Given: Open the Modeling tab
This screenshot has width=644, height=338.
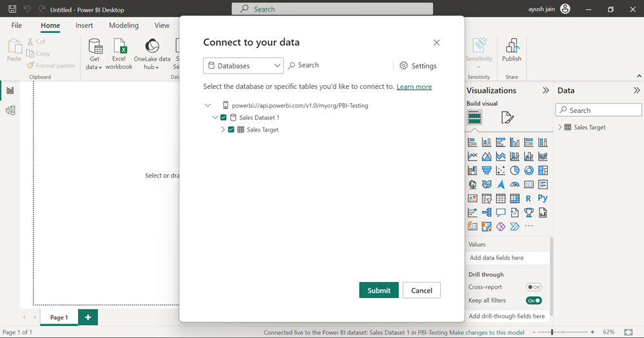Looking at the screenshot, I should pyautogui.click(x=124, y=25).
